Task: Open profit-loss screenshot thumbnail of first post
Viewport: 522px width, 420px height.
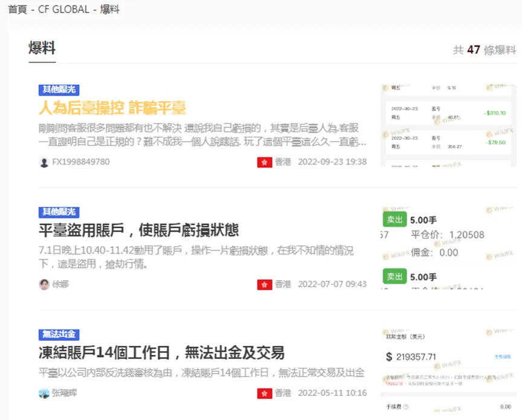Action: [449, 126]
